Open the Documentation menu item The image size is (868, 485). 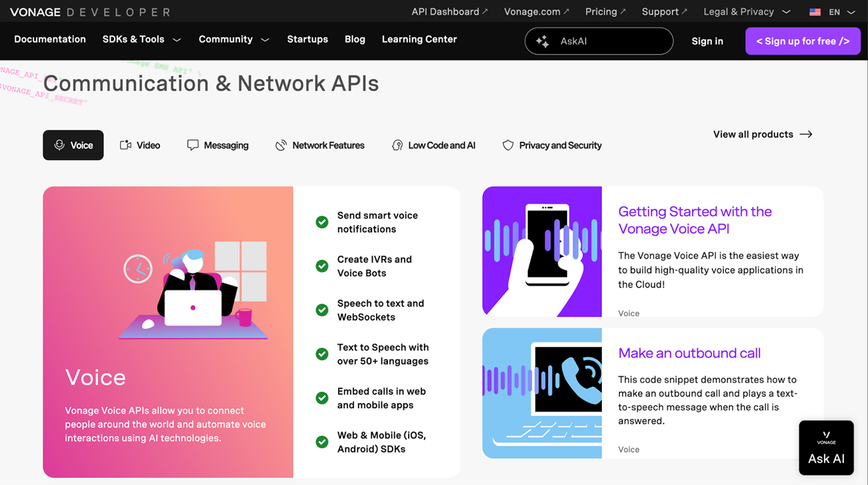point(50,39)
